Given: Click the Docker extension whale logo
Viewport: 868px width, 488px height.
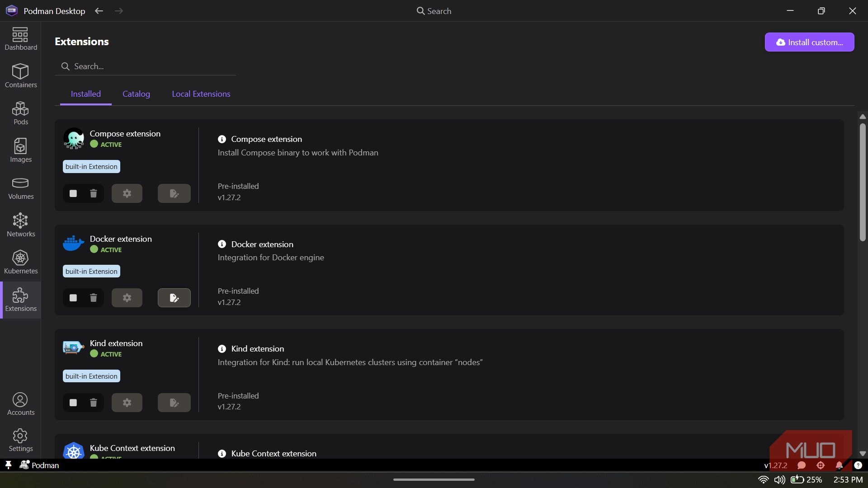Looking at the screenshot, I should pyautogui.click(x=74, y=243).
